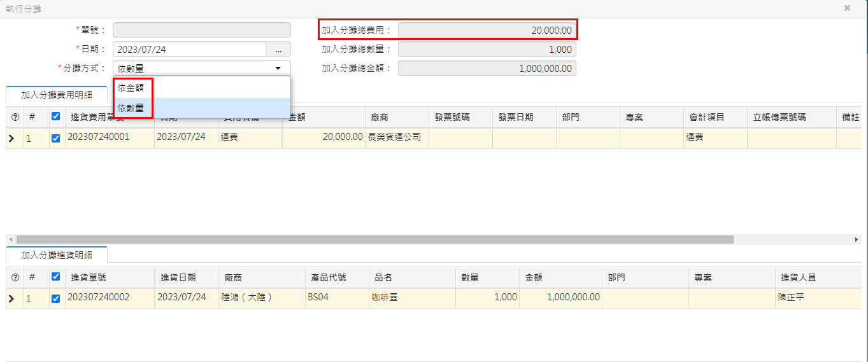Screen dimensions: 868x362
Task: Toggle select-all checkbox in purchase grid header
Action: (55, 277)
